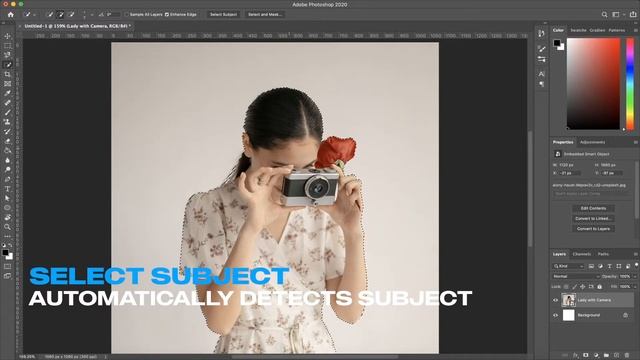Screen dimensions: 640x360
Task: Open the Opacity value dropdown arrow
Action: pyautogui.click(x=635, y=277)
